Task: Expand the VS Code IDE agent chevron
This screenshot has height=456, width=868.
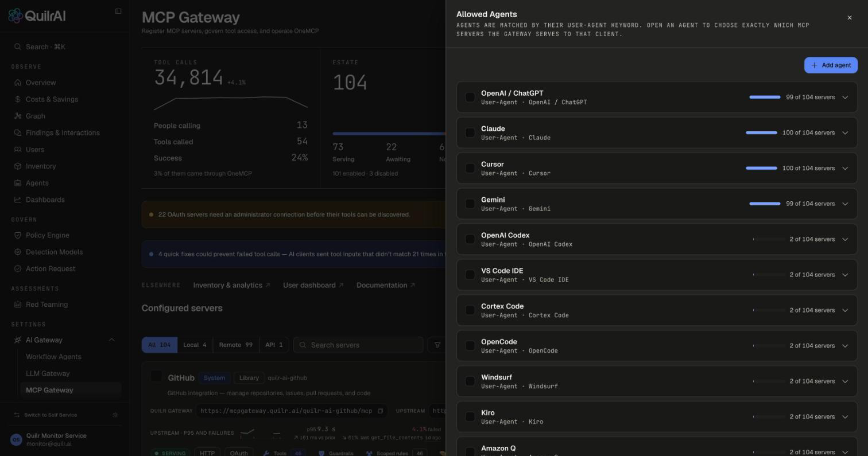Action: pos(845,275)
